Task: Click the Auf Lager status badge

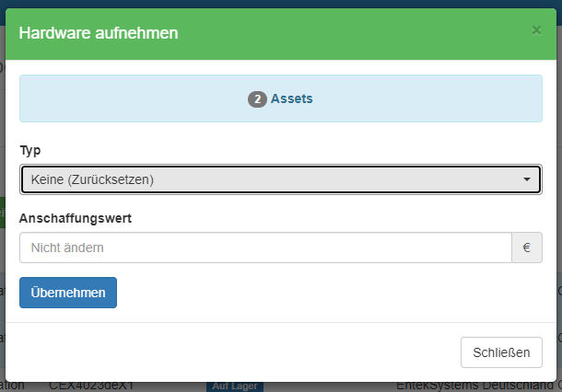Action: (x=233, y=386)
